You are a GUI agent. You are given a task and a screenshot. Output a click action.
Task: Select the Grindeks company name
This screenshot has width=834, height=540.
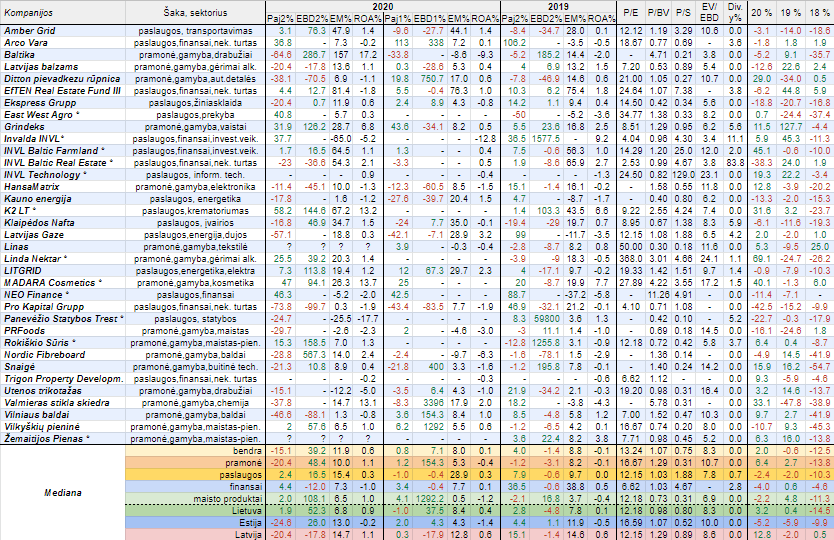pos(24,127)
